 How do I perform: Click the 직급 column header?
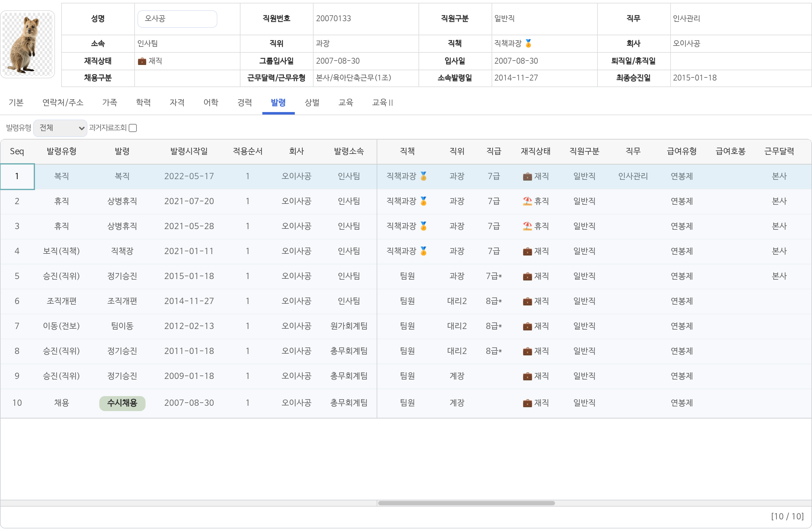[x=494, y=151]
